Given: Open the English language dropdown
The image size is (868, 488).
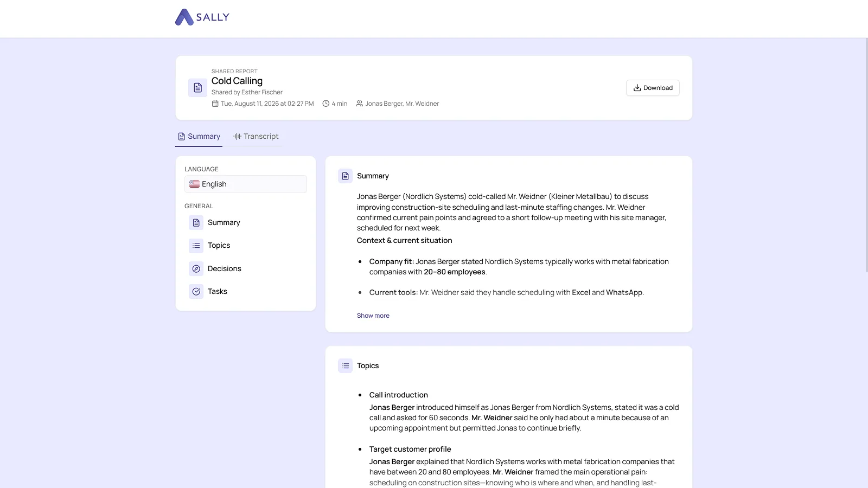Looking at the screenshot, I should 246,184.
